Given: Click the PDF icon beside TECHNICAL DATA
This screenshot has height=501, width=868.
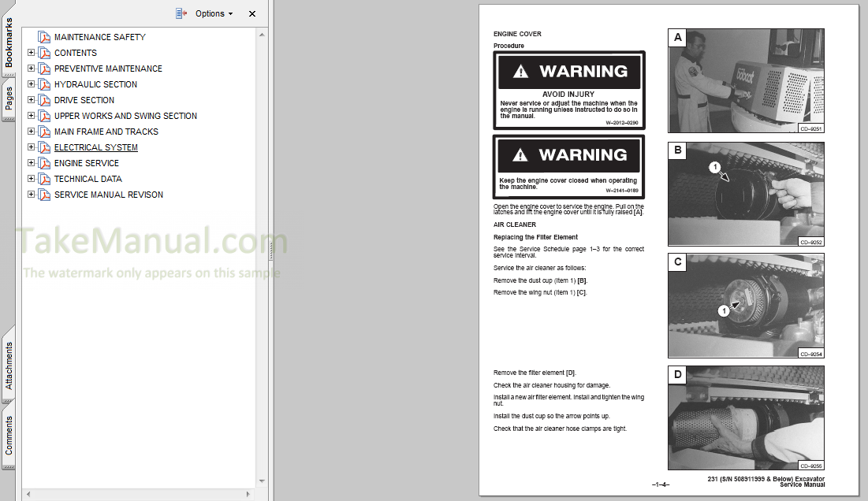Looking at the screenshot, I should pyautogui.click(x=46, y=179).
